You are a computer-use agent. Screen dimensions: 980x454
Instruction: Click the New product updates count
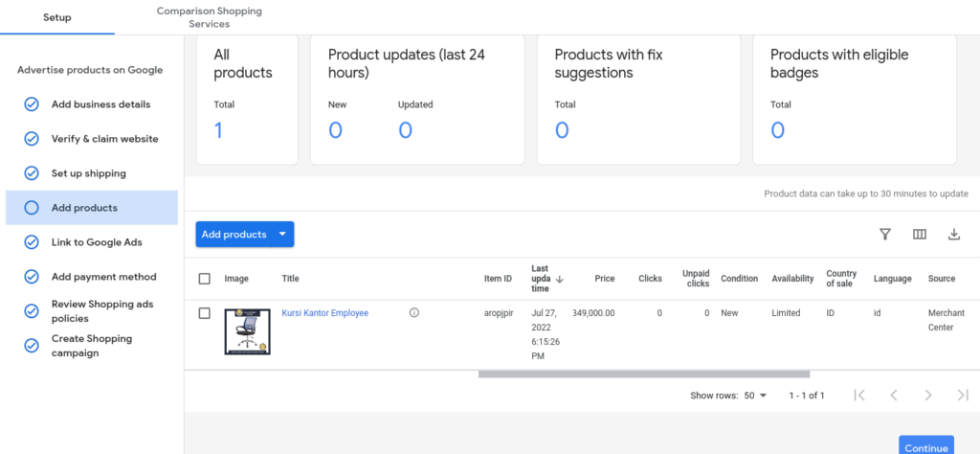point(335,130)
